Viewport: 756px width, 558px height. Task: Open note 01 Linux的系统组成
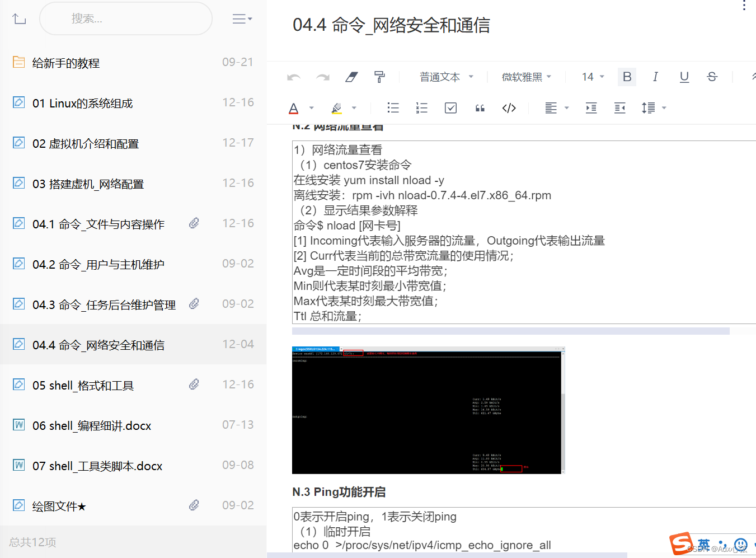tap(133, 103)
